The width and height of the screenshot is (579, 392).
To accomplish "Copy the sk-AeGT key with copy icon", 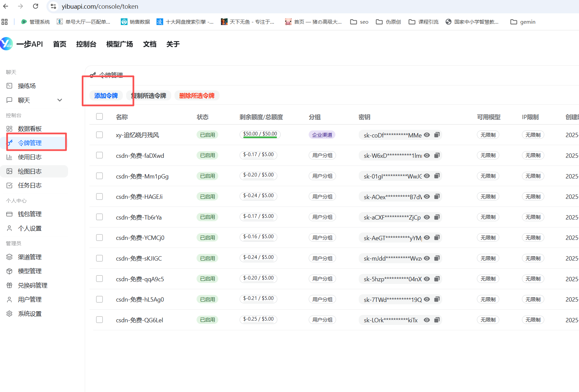I will [x=437, y=238].
